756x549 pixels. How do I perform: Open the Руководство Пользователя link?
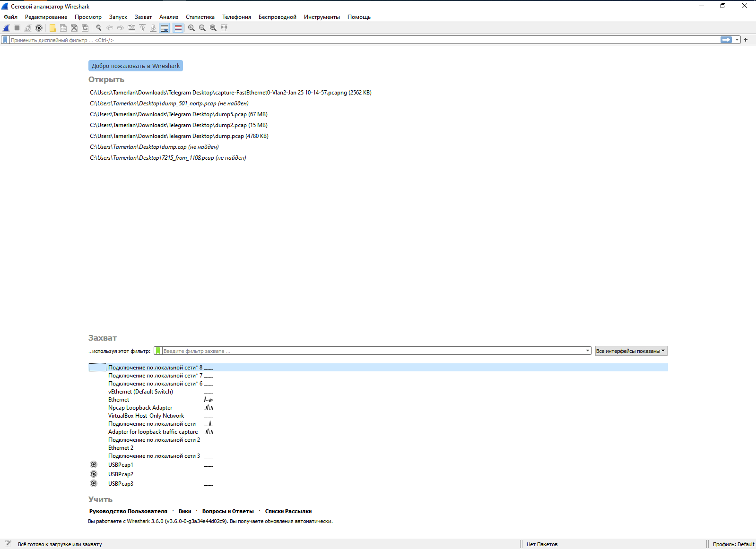(x=128, y=511)
